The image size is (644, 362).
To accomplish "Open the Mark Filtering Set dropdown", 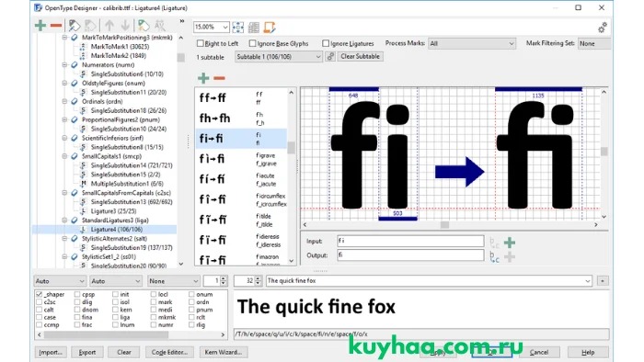I will pyautogui.click(x=594, y=43).
